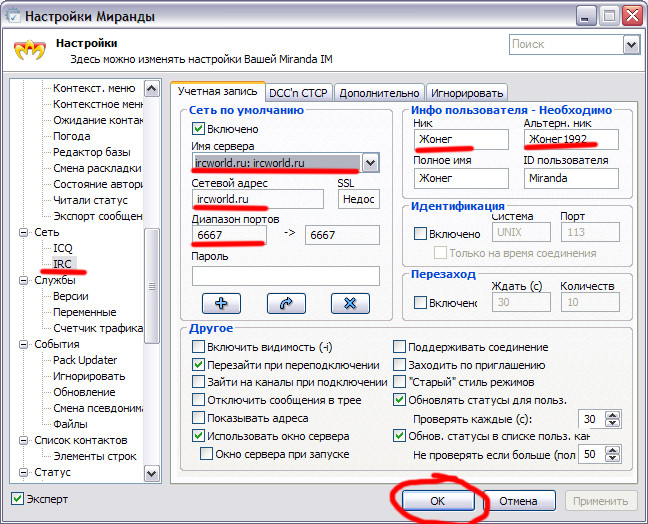Select Редактор базы tree item
Screen dimensions: 648x524
coord(92,152)
